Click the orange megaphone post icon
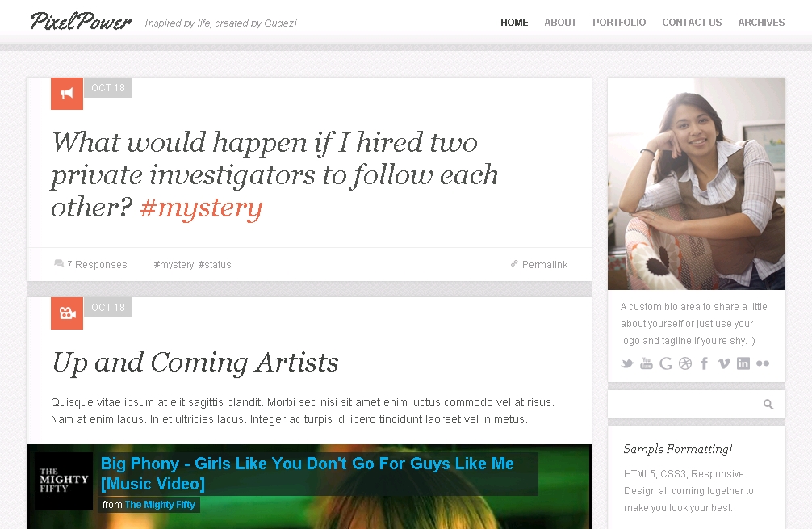812x529 pixels. pos(67,93)
